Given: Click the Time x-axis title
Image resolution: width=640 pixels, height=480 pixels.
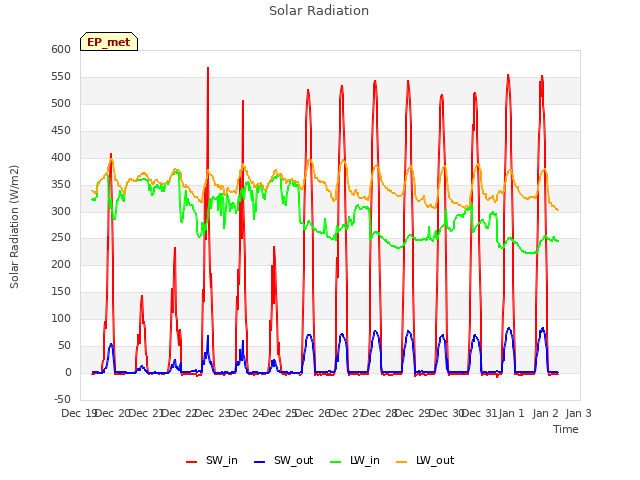Looking at the screenshot, I should (566, 429).
